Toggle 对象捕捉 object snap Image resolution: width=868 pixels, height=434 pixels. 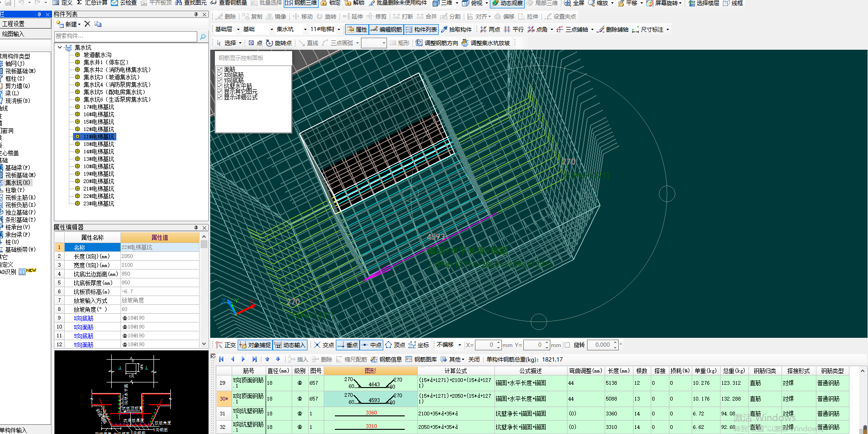[255, 345]
